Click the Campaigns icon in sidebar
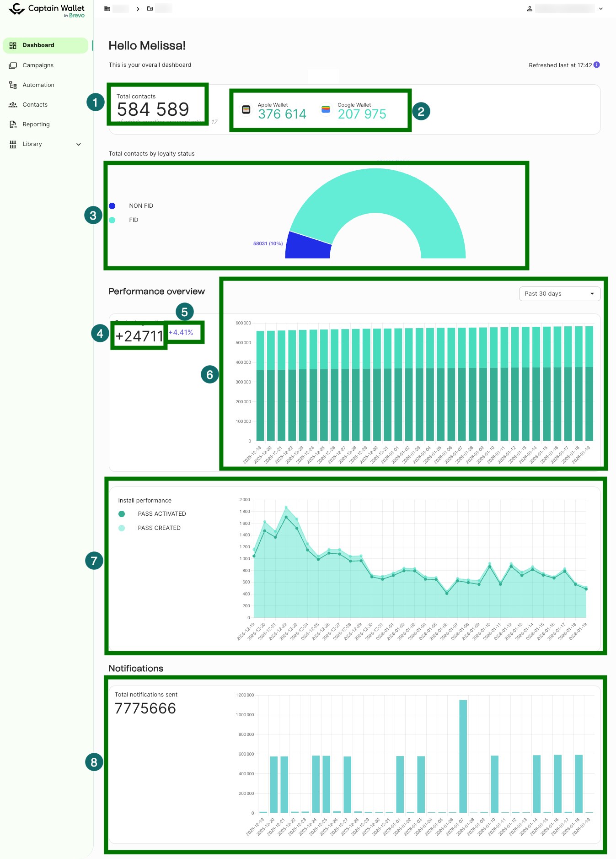The height and width of the screenshot is (859, 616). (13, 65)
